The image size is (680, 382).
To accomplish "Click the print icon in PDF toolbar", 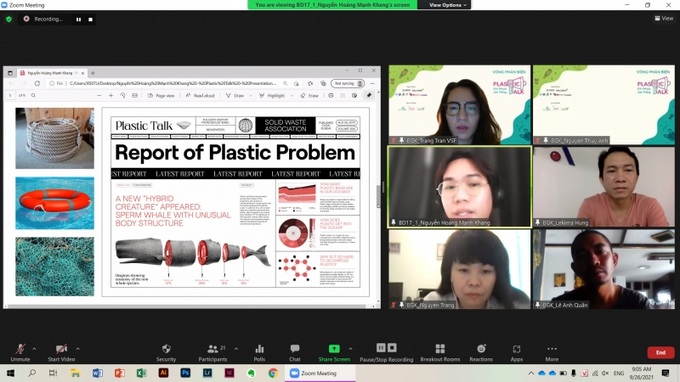I will [x=331, y=95].
